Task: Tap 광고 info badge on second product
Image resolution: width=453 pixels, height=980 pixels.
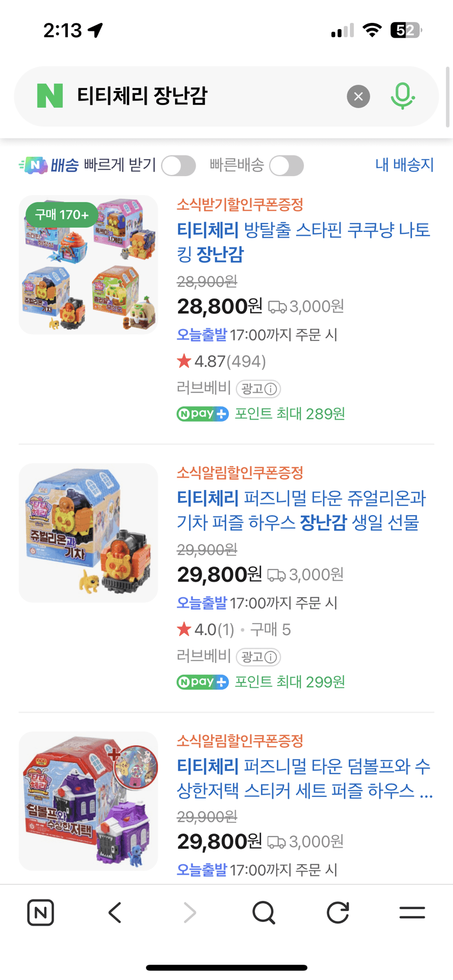Action: [x=258, y=657]
